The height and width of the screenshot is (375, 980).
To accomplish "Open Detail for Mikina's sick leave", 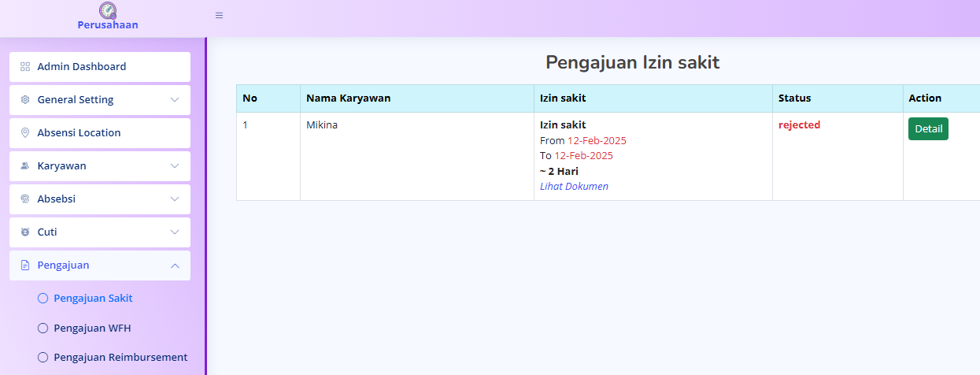I will (x=928, y=128).
